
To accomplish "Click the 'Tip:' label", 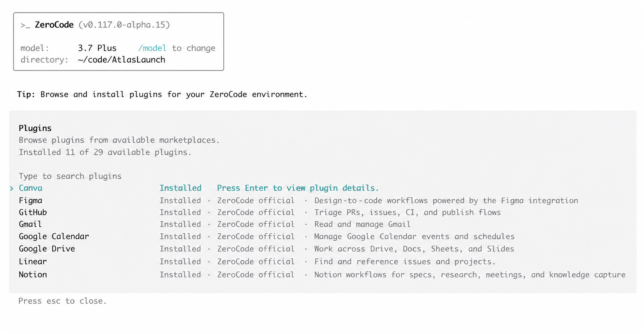I will [26, 94].
